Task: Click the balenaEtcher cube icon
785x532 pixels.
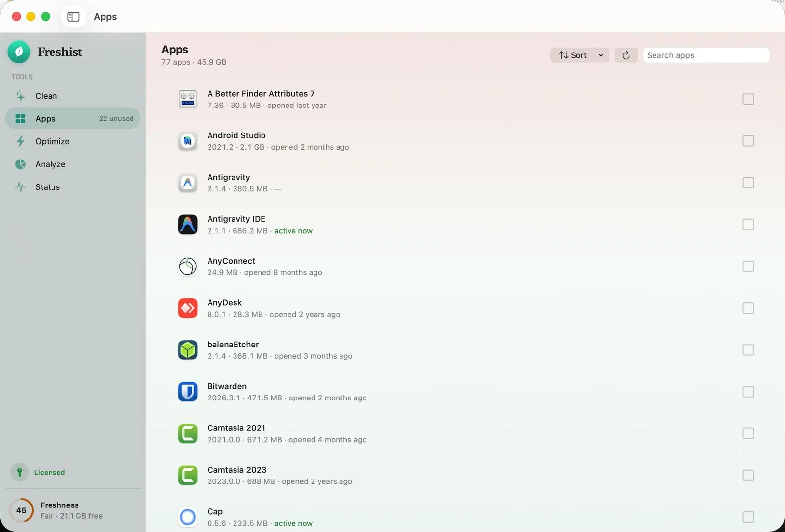Action: coord(187,350)
